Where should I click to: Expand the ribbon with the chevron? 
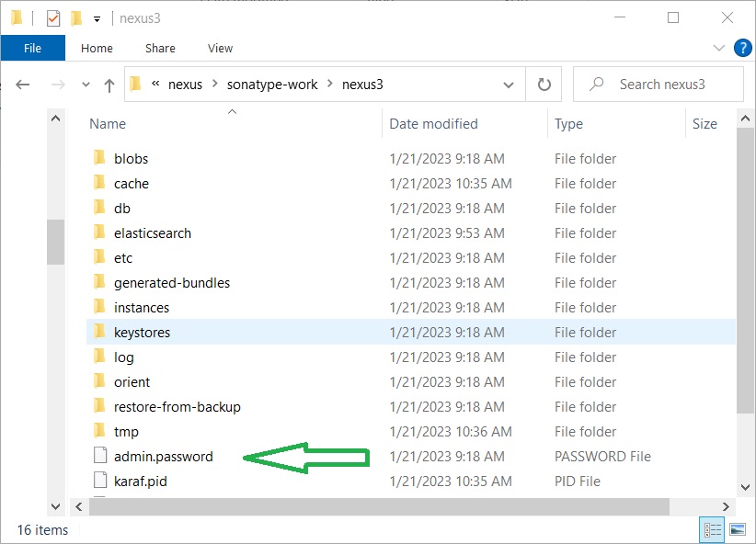click(718, 48)
